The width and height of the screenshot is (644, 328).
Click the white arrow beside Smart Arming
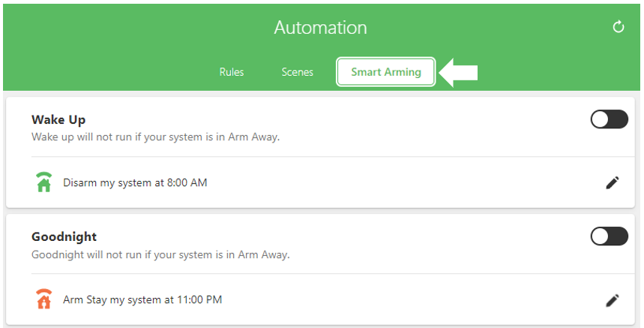(458, 73)
